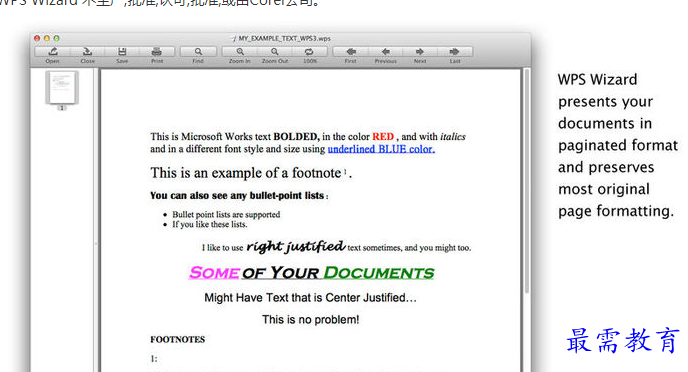Go to Next page arrow
The image size is (688, 372).
click(420, 52)
